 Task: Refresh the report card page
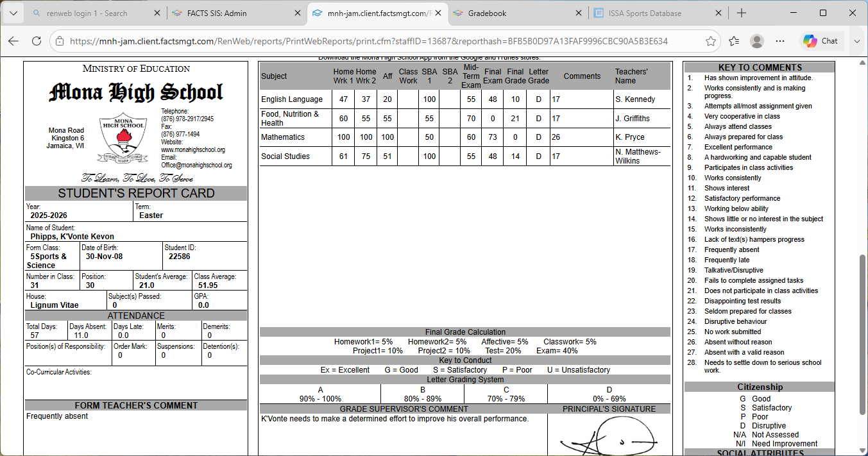37,41
